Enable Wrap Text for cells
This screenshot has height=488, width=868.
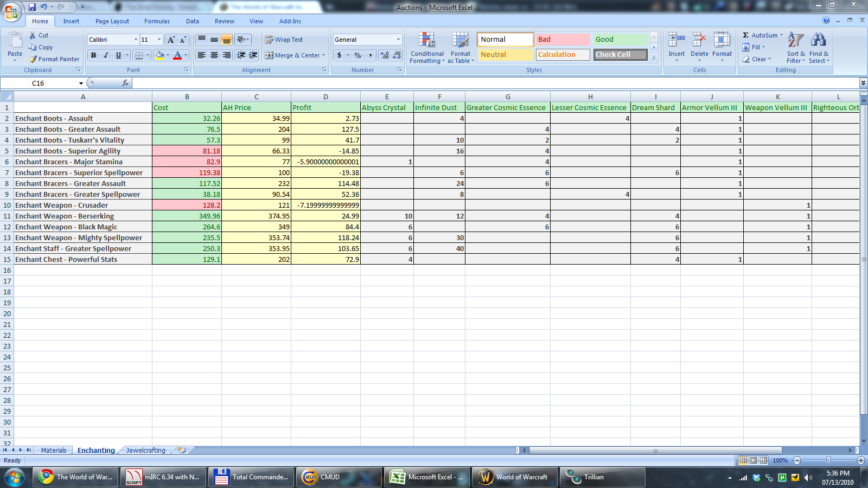(x=283, y=40)
